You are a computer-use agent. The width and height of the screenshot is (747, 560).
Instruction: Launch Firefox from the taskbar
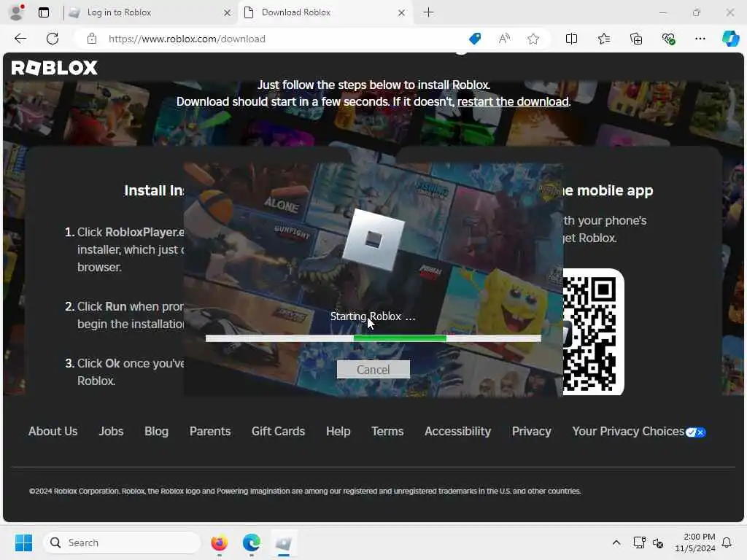[219, 542]
